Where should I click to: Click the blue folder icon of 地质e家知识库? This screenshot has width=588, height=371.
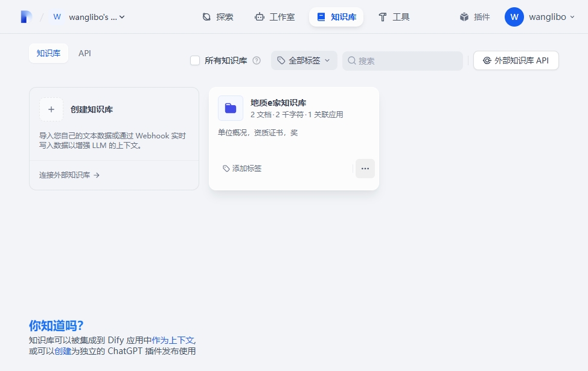(x=231, y=108)
